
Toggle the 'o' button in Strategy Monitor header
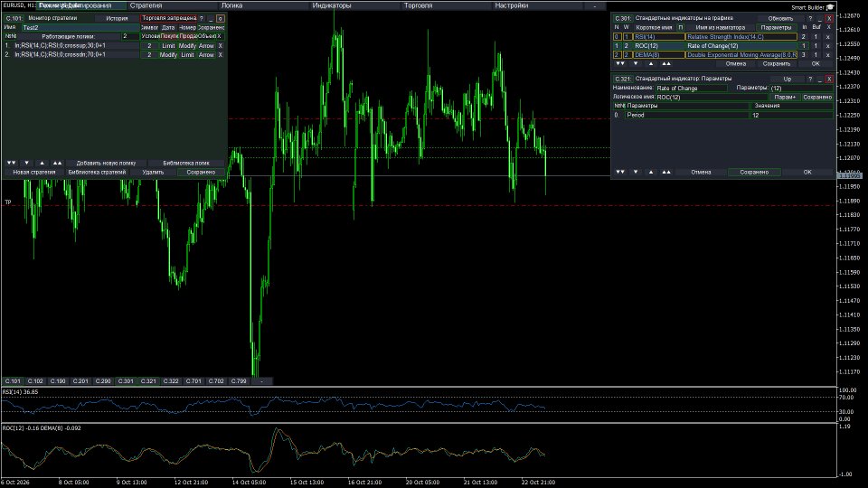point(221,18)
